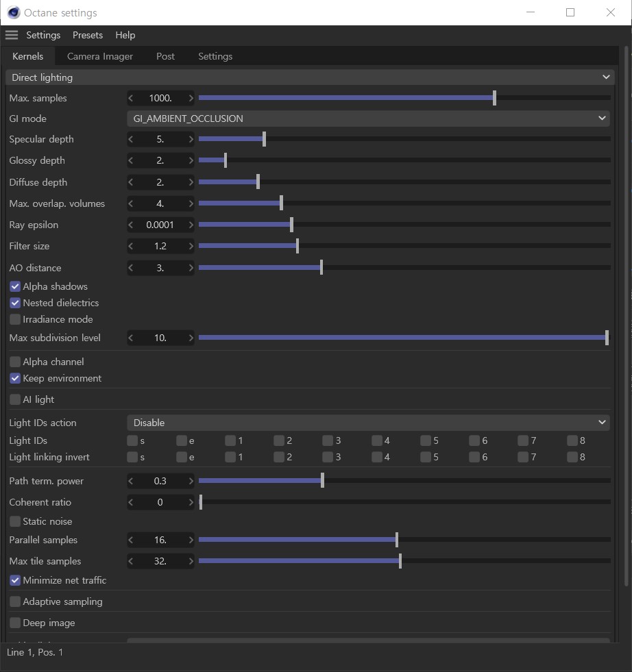This screenshot has height=672, width=632.
Task: Enable Irradiance mode checkbox
Action: click(15, 319)
